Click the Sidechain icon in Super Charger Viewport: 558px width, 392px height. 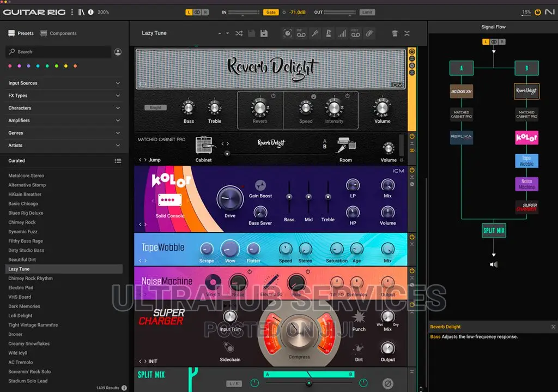point(229,347)
